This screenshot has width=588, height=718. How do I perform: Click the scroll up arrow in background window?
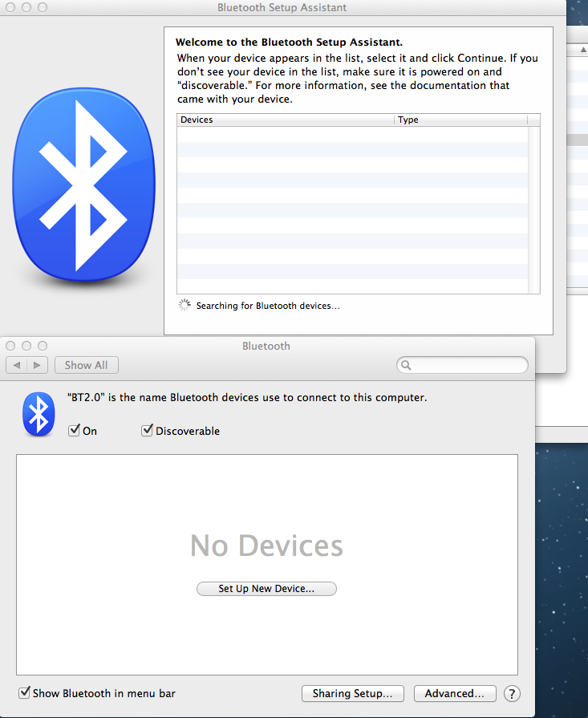tap(583, 50)
